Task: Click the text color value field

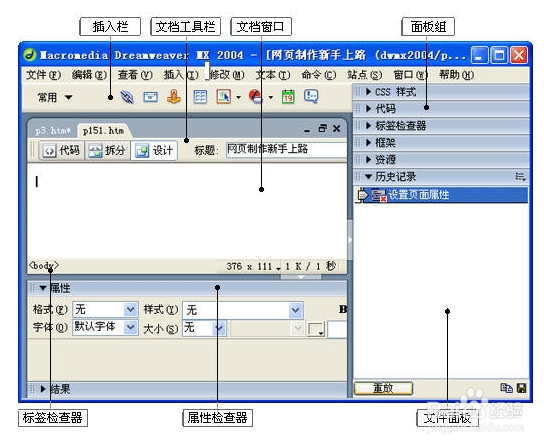Action: click(337, 329)
